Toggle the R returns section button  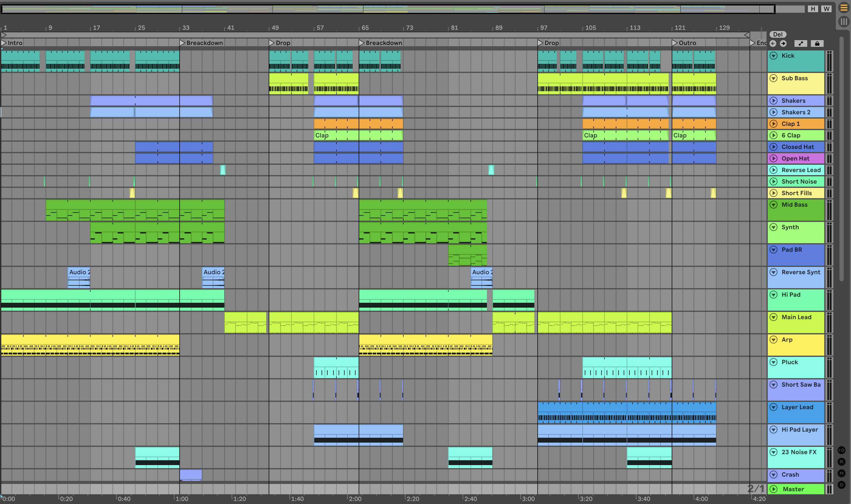tap(841, 462)
